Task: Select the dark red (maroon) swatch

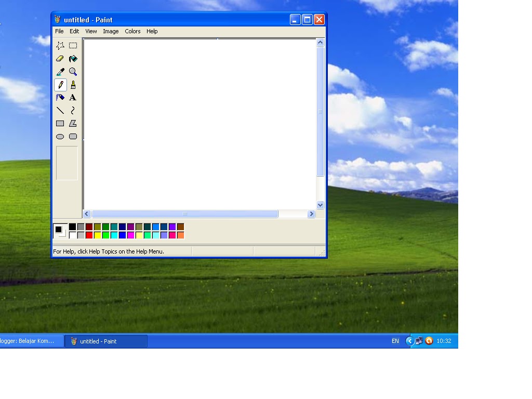Action: coord(89,227)
